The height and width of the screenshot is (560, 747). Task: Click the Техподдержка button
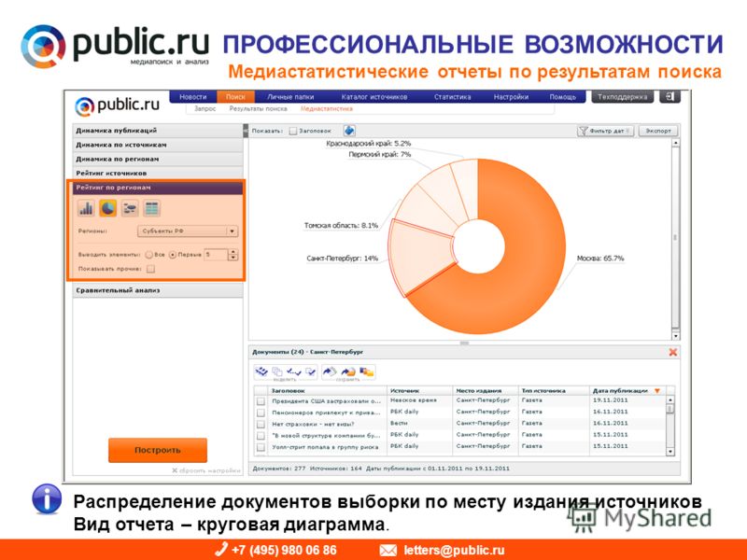click(x=622, y=97)
